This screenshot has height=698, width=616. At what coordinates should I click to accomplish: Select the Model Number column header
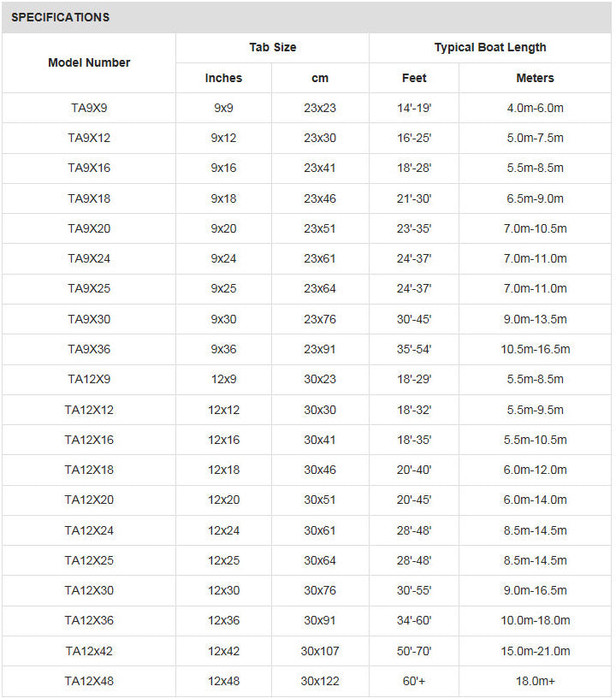pyautogui.click(x=89, y=62)
